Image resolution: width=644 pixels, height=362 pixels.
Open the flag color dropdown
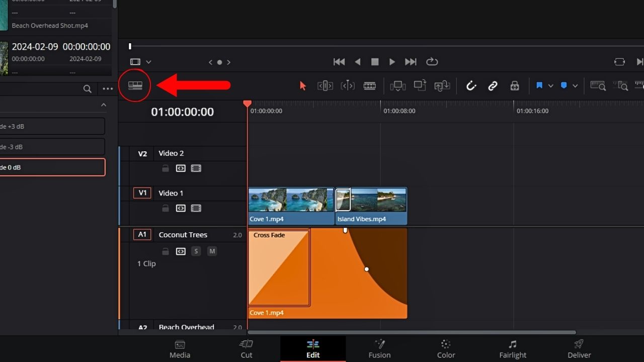pos(551,85)
